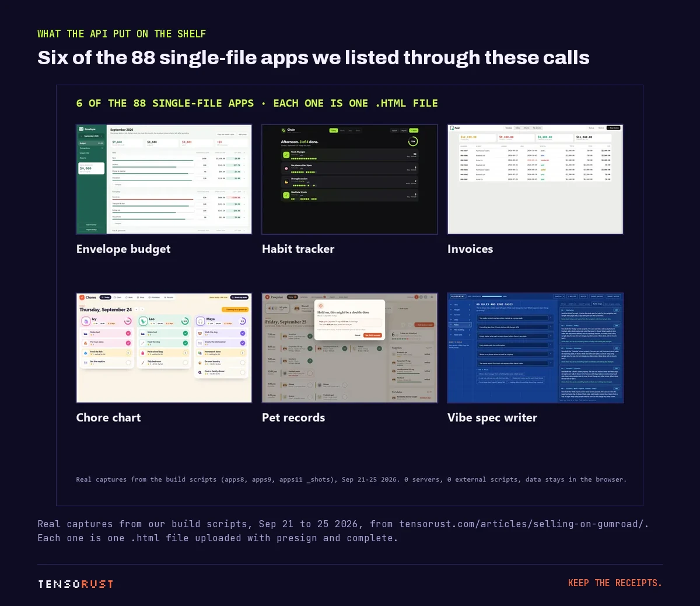Click the green + Habit button
The height and width of the screenshot is (606, 700).
point(414,131)
